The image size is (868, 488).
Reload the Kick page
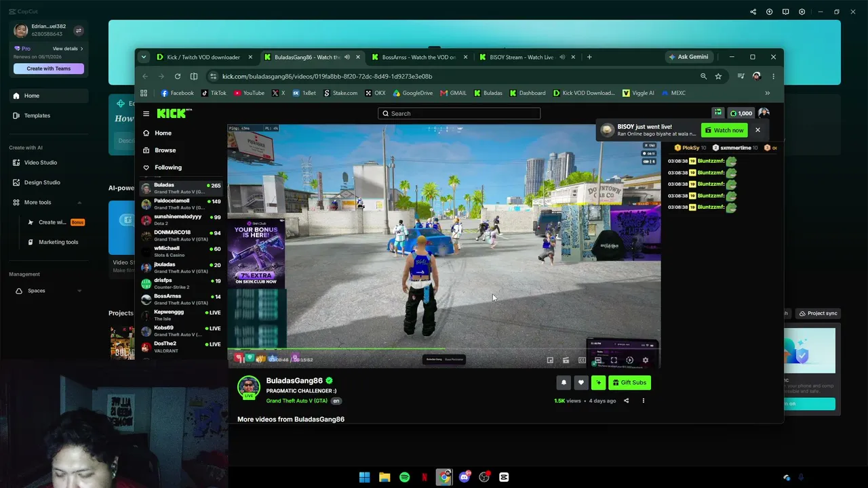coord(178,77)
